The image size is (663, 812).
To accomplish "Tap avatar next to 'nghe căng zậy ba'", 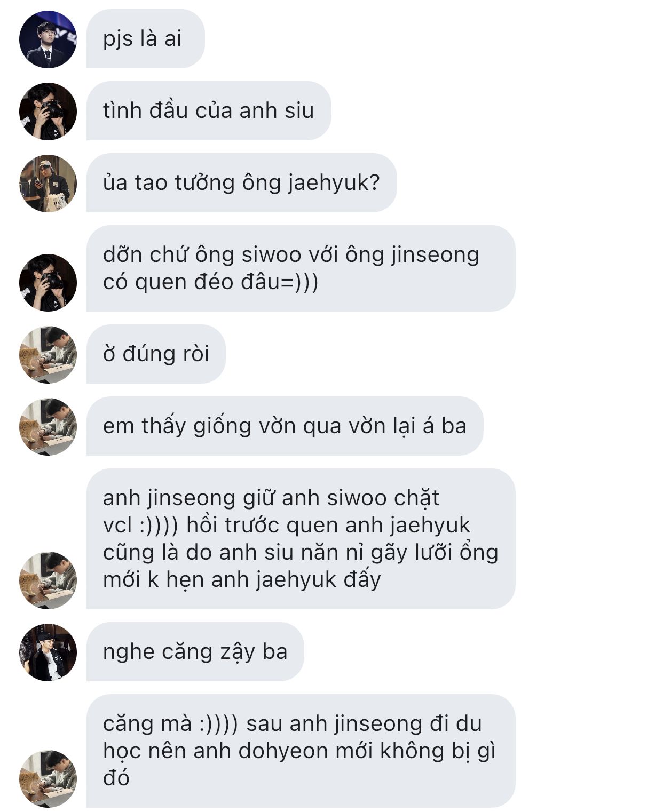I will [48, 652].
